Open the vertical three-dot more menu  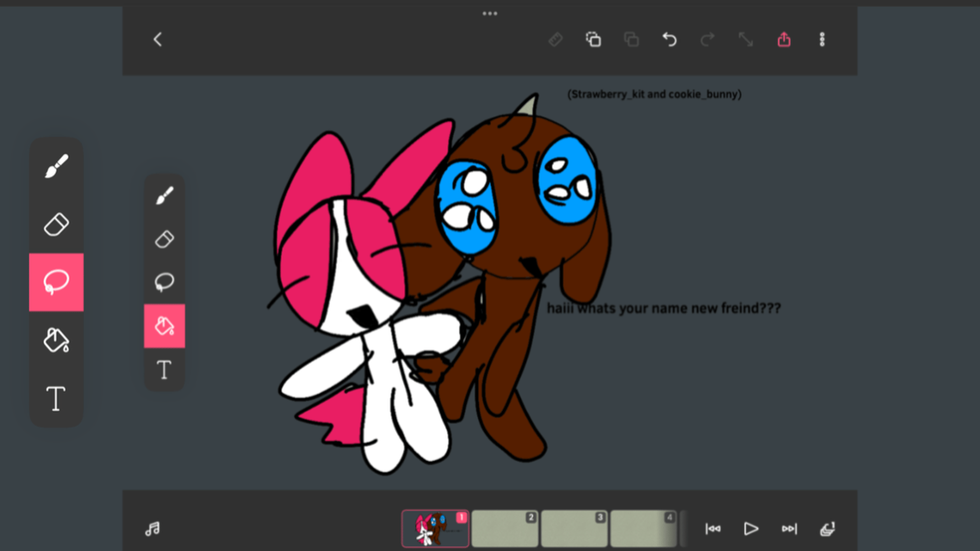pos(822,39)
